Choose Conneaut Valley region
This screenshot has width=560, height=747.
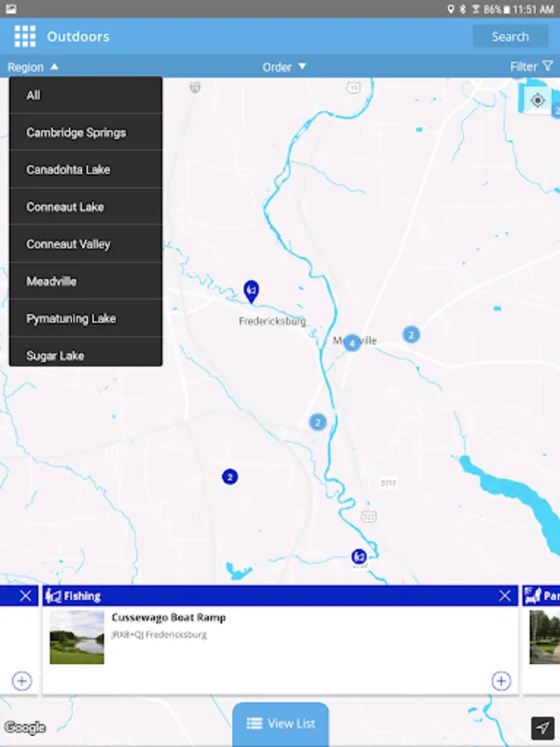(85, 244)
